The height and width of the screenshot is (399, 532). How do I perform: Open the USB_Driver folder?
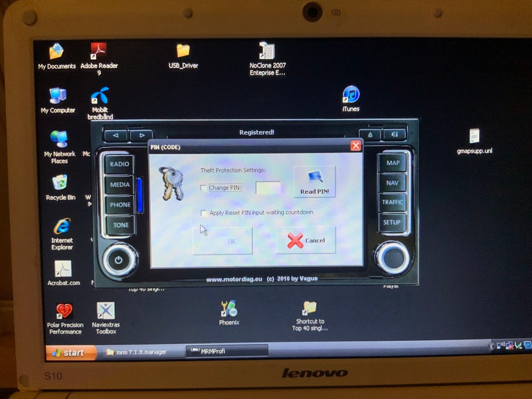pos(183,56)
